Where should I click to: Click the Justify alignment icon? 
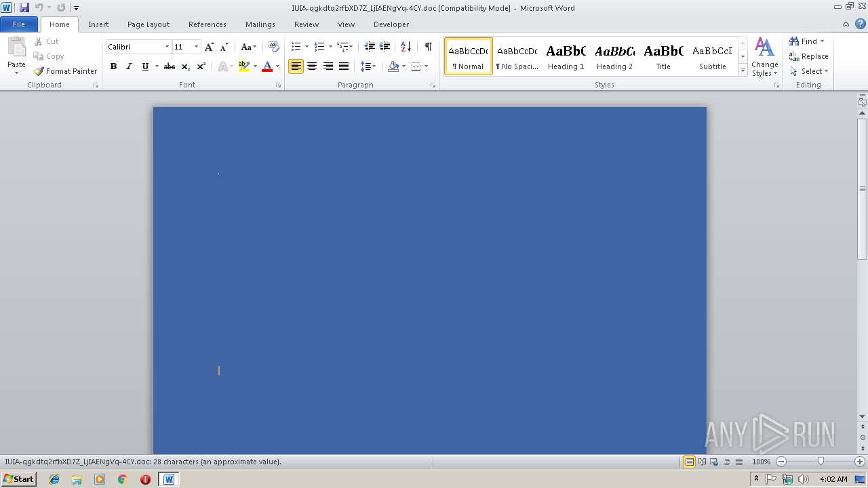(344, 66)
